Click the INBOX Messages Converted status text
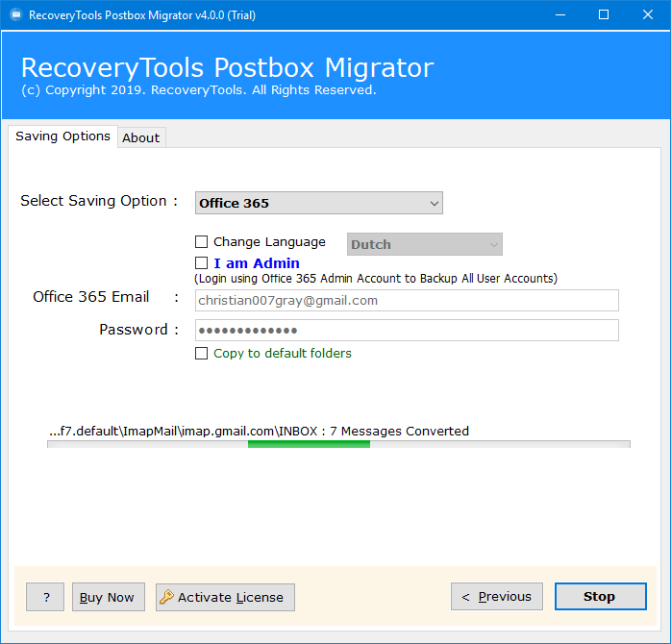The image size is (671, 644). (x=259, y=431)
